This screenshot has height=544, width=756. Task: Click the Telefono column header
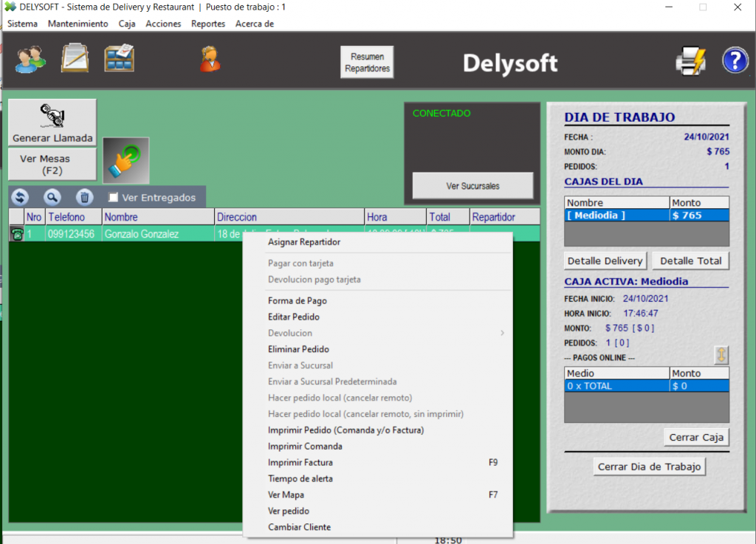[73, 217]
